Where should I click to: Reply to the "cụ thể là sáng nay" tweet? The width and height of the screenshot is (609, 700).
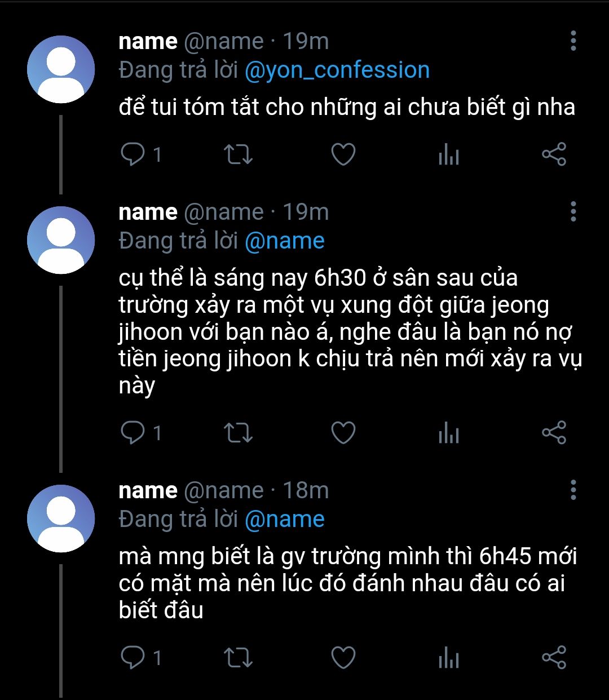click(x=133, y=432)
